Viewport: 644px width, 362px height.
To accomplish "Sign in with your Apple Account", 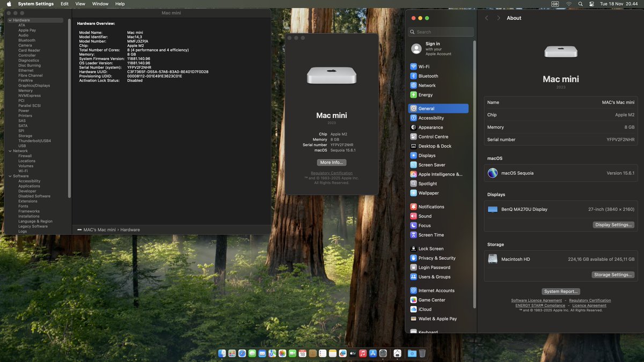I will (x=438, y=49).
